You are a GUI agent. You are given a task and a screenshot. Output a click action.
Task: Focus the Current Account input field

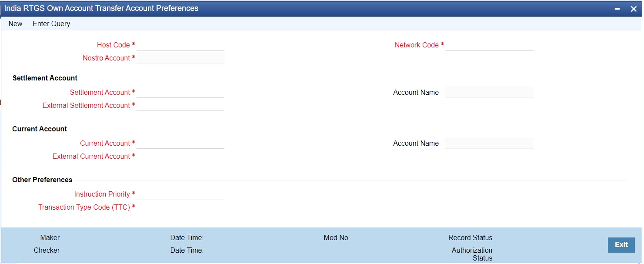180,143
